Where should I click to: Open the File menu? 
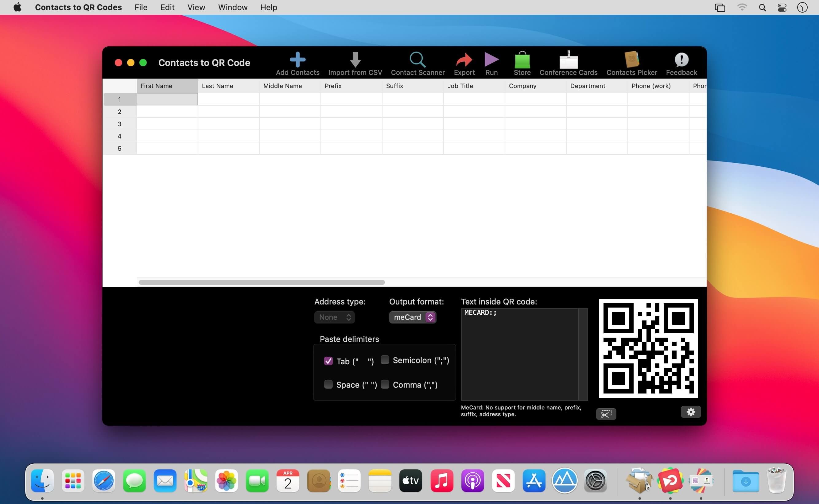pos(141,7)
